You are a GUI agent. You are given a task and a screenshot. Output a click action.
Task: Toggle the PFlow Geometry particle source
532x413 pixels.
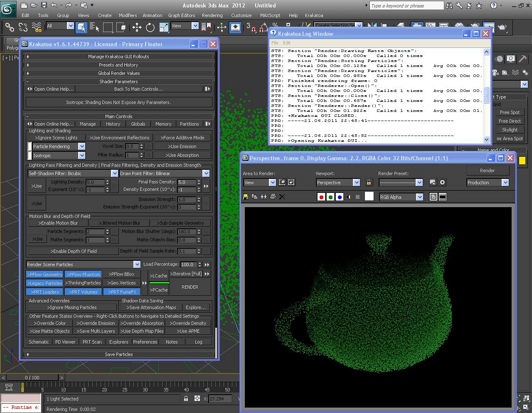44,275
